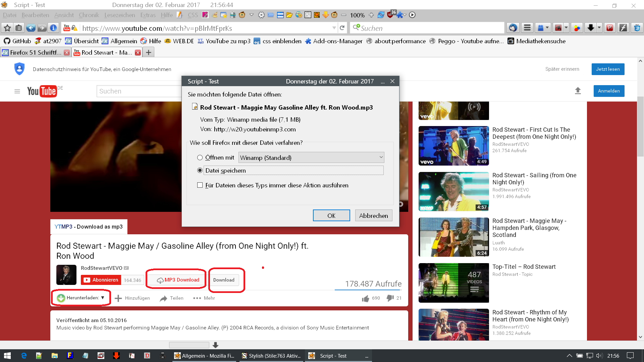Click the thumbs up like icon
This screenshot has height=362, width=644.
366,298
